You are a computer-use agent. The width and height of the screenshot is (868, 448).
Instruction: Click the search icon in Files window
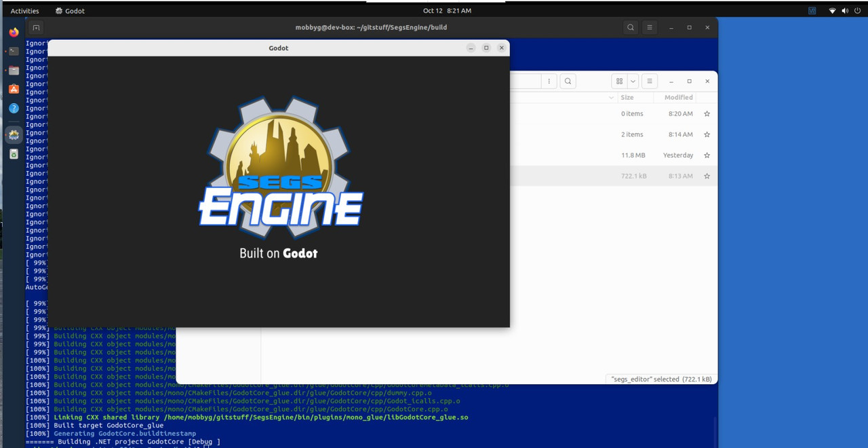tap(568, 81)
